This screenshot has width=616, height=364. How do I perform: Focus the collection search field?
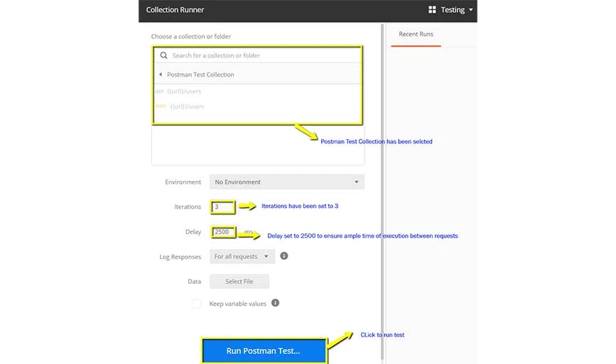click(x=257, y=55)
